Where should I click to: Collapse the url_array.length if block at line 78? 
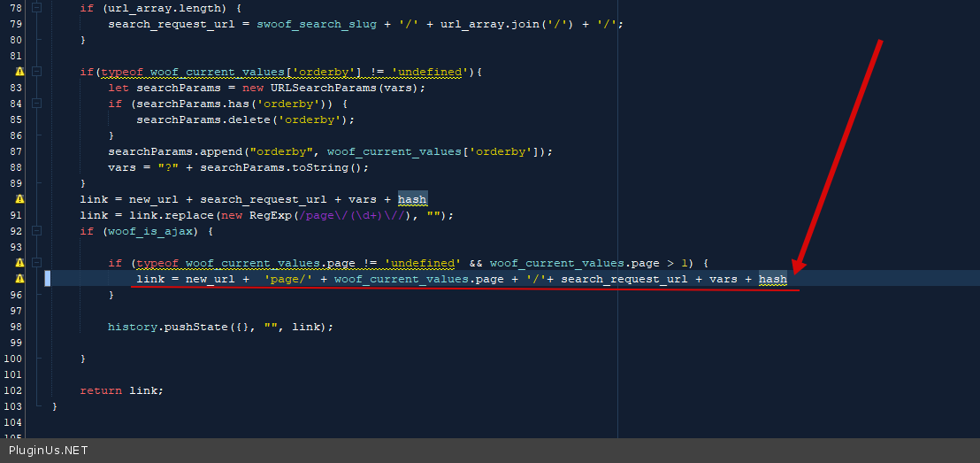(x=36, y=8)
